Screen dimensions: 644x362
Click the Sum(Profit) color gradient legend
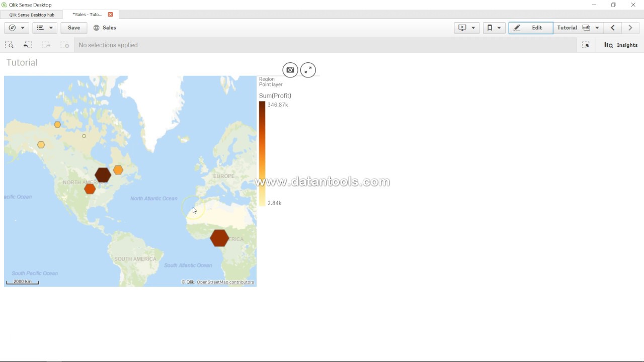pos(262,153)
